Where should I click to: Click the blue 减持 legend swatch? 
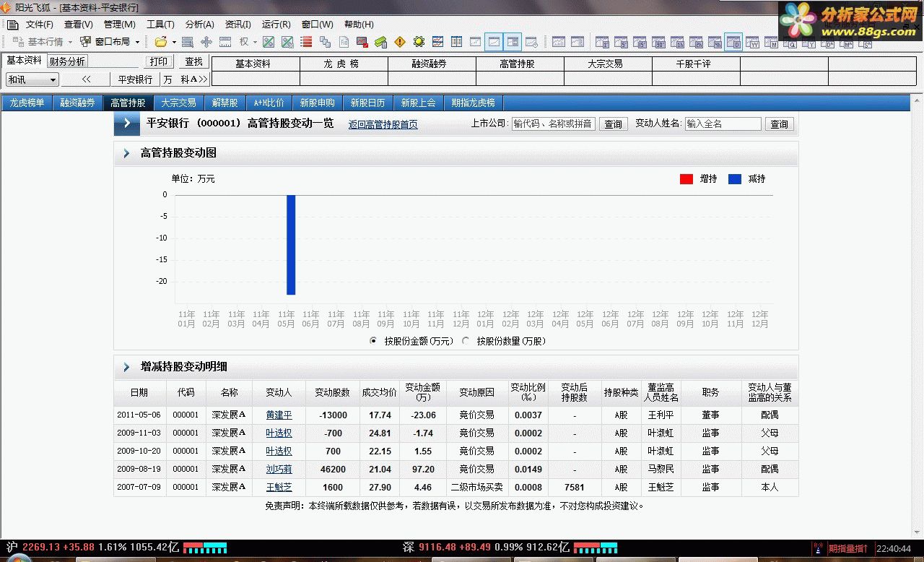[735, 179]
